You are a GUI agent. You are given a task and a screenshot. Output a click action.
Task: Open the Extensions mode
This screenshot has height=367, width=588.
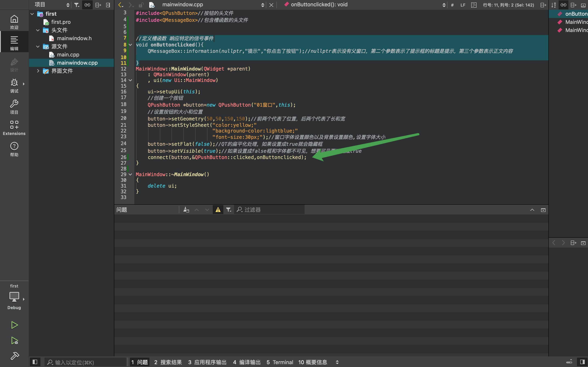pyautogui.click(x=14, y=128)
